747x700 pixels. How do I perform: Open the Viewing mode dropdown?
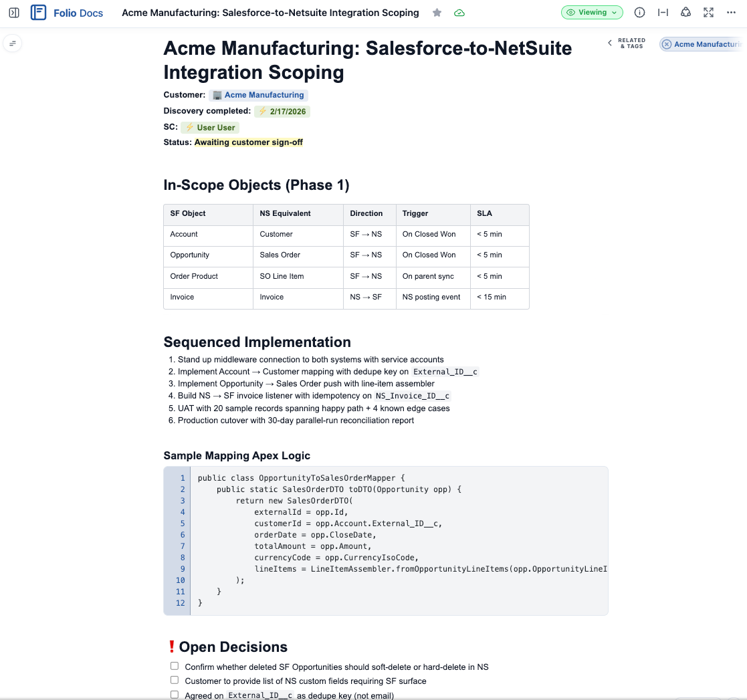[591, 12]
